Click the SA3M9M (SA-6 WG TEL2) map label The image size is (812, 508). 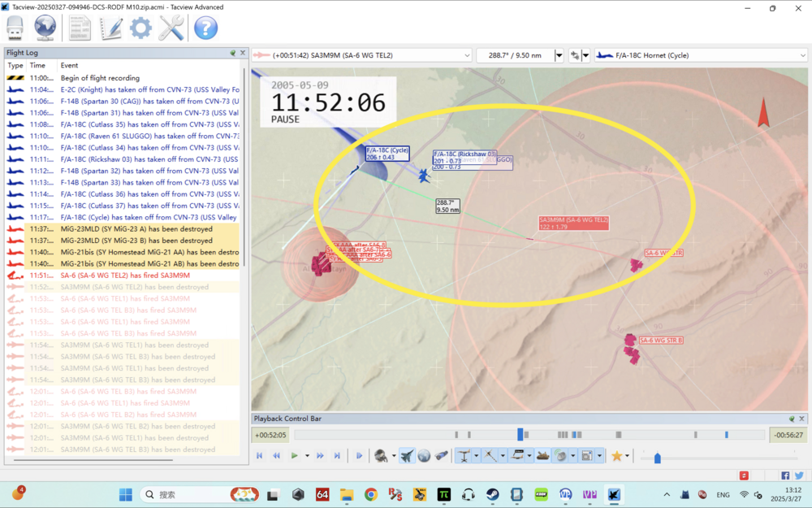coord(573,223)
